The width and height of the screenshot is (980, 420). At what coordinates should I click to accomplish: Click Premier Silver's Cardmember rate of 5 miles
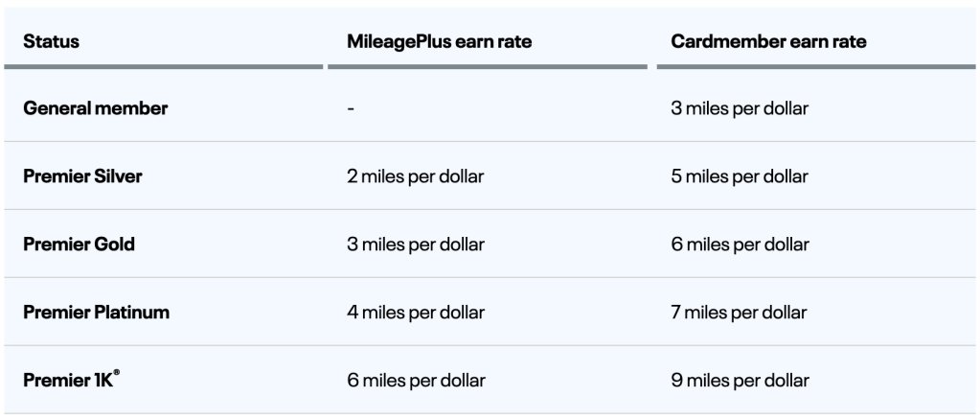click(740, 176)
